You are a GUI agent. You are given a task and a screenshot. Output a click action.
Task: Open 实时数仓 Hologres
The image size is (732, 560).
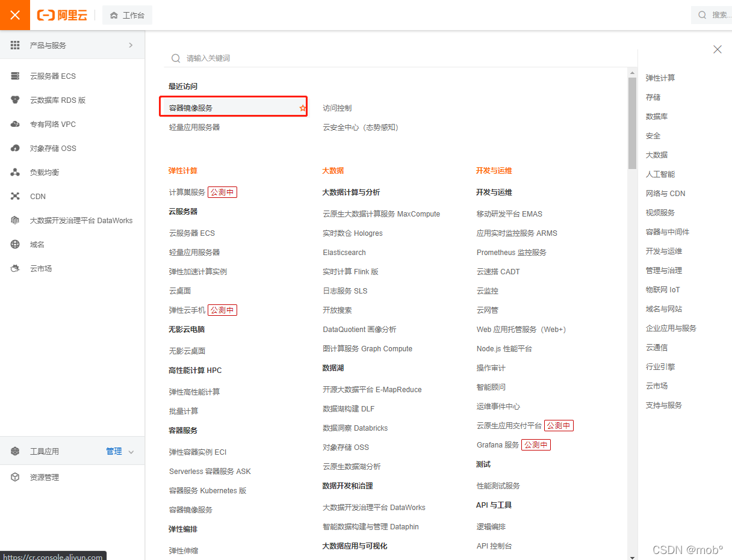click(353, 233)
